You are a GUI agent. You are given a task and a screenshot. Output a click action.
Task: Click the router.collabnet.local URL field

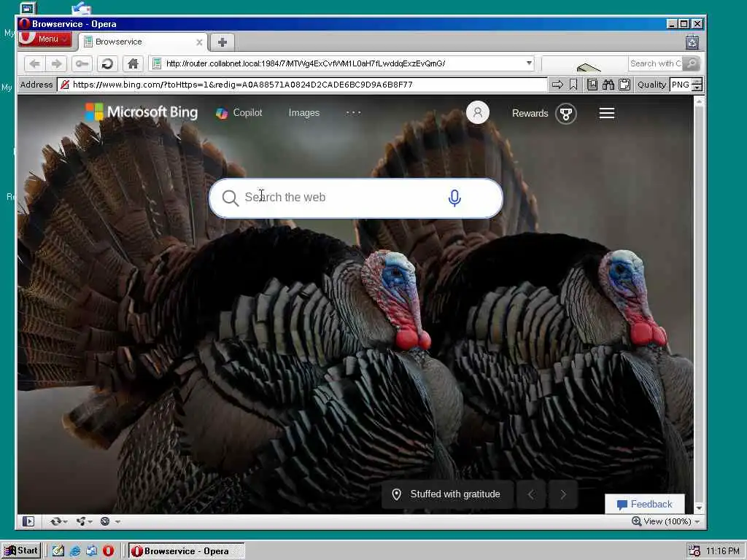point(340,63)
